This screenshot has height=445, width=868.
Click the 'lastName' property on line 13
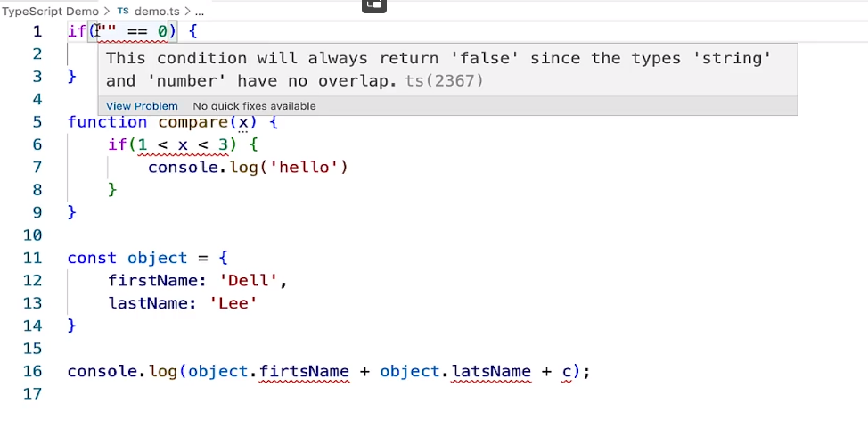click(x=147, y=303)
